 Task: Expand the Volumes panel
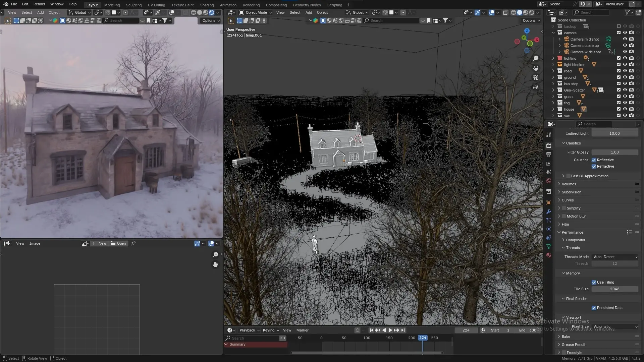pos(569,184)
